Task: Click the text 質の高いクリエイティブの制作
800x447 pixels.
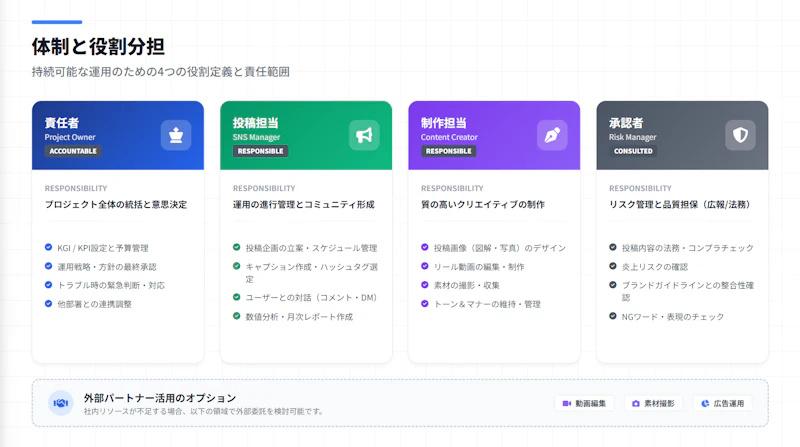Action: pos(483,205)
